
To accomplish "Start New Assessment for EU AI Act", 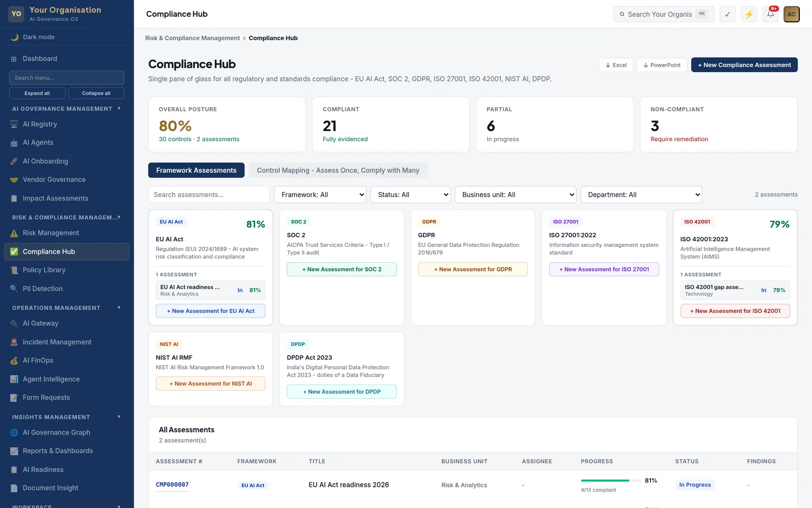I will coord(211,311).
